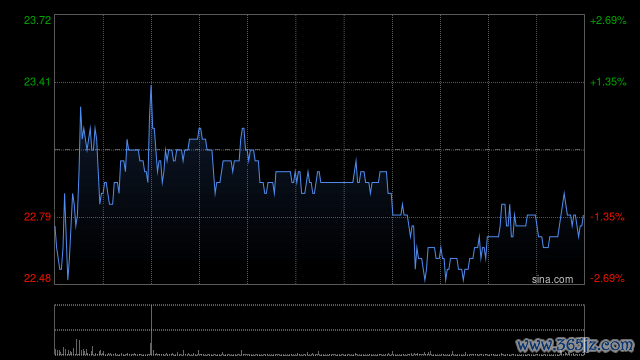The height and width of the screenshot is (360, 640).
Task: Click the highest price peak on the line
Action: (151, 86)
